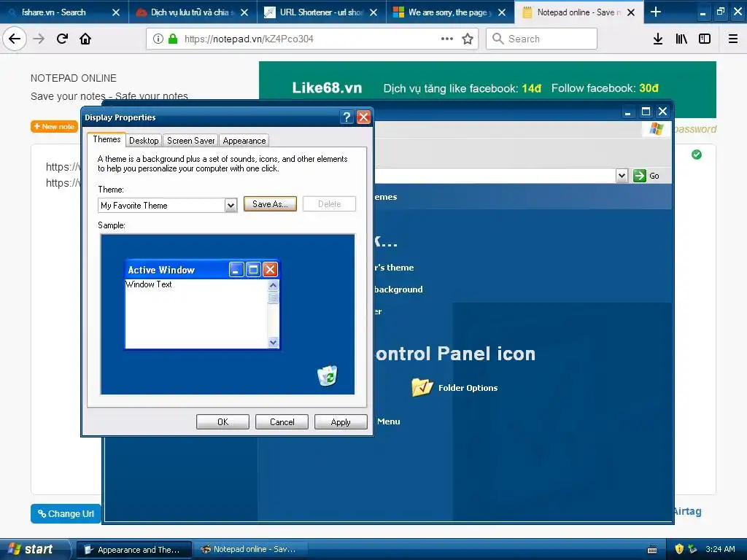747x560 pixels.
Task: Switch to the Desktop tab
Action: (144, 141)
